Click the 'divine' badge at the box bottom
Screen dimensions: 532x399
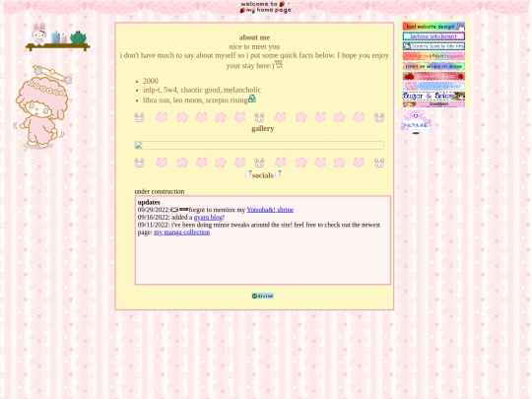point(263,296)
